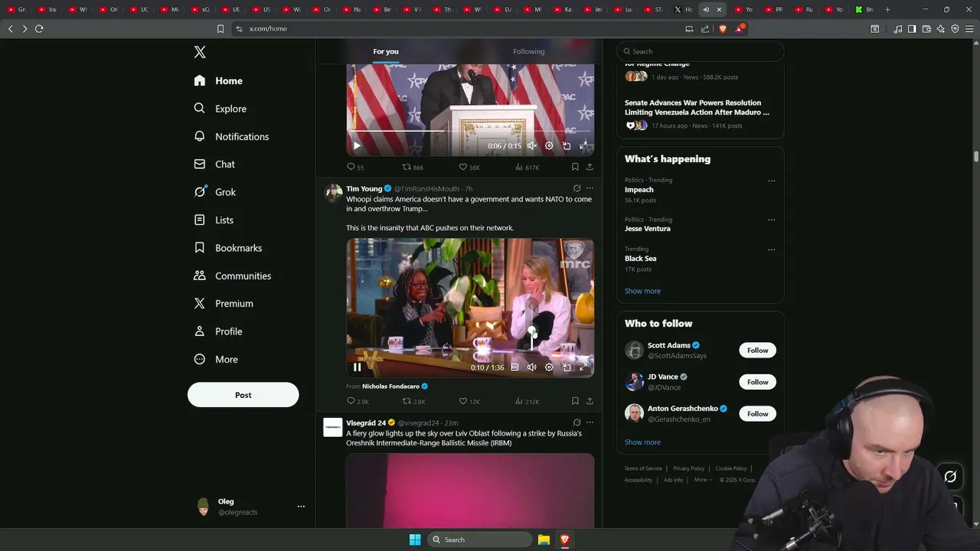Open Communities in the sidebar
Image resolution: width=980 pixels, height=551 pixels.
point(232,275)
